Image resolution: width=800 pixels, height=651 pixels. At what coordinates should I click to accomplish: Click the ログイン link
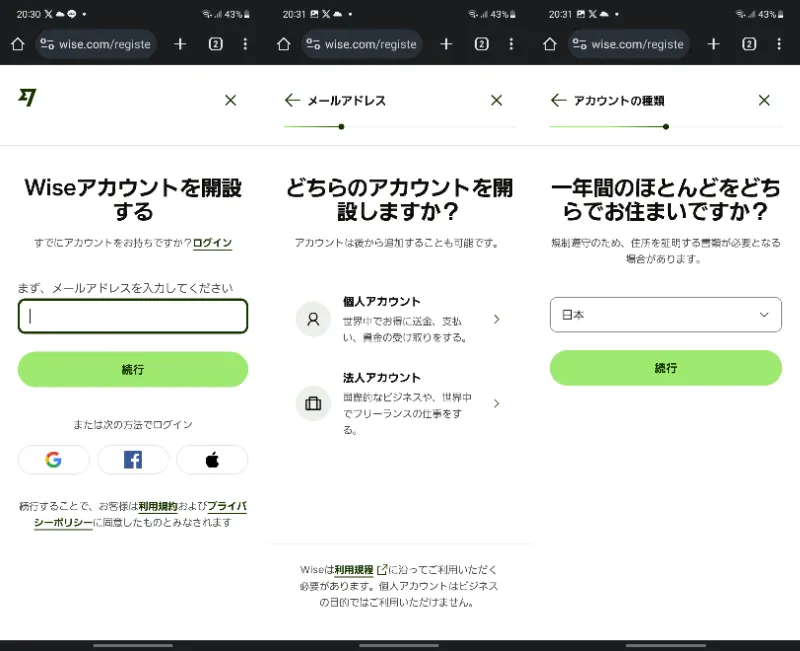(x=212, y=243)
